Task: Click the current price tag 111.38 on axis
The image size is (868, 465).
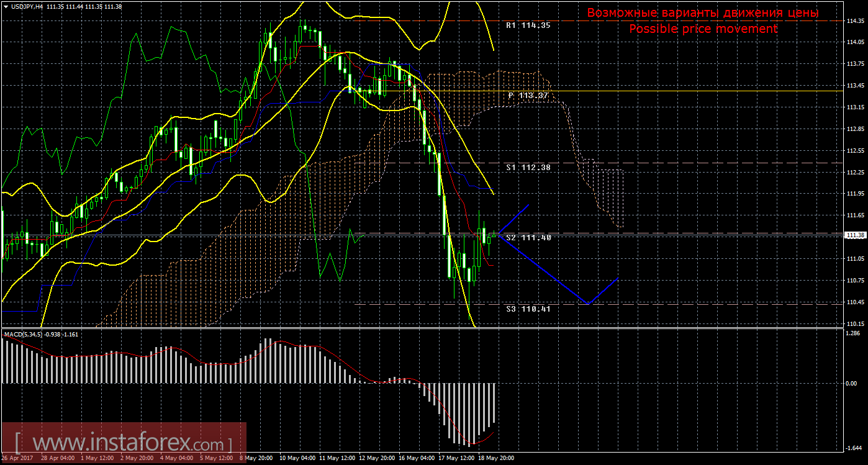Action: (855, 235)
